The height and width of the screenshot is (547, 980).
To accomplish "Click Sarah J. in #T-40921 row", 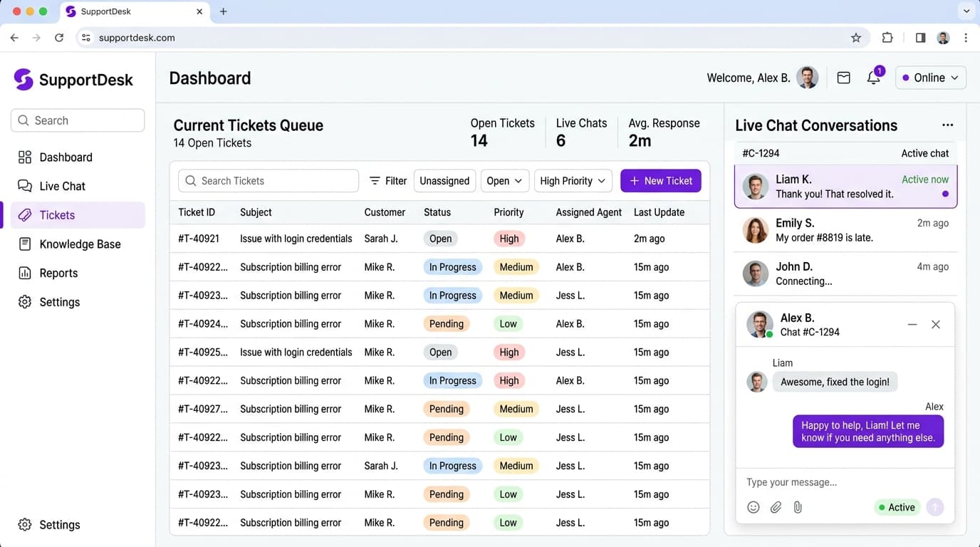I will coord(381,239).
